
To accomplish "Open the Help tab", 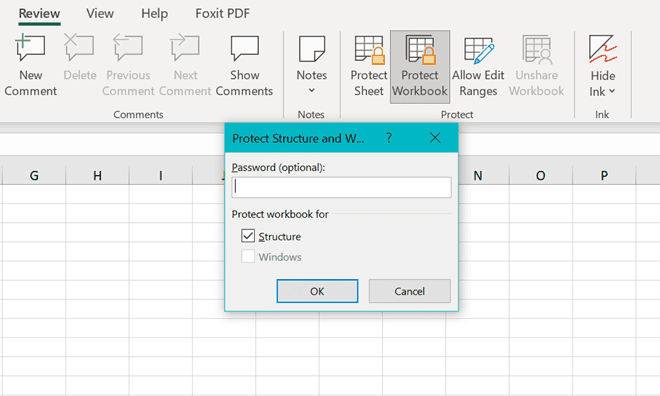I will [154, 13].
